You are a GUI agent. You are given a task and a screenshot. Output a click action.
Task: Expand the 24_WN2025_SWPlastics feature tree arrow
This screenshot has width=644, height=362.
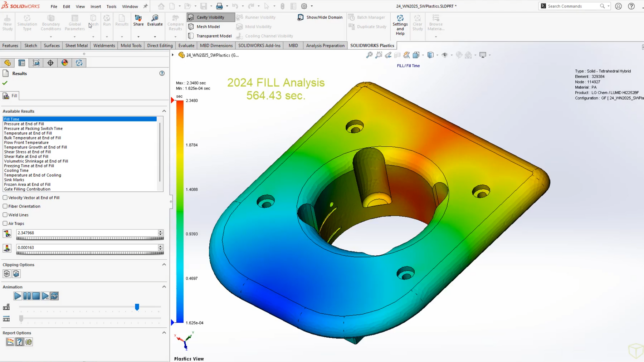(173, 55)
